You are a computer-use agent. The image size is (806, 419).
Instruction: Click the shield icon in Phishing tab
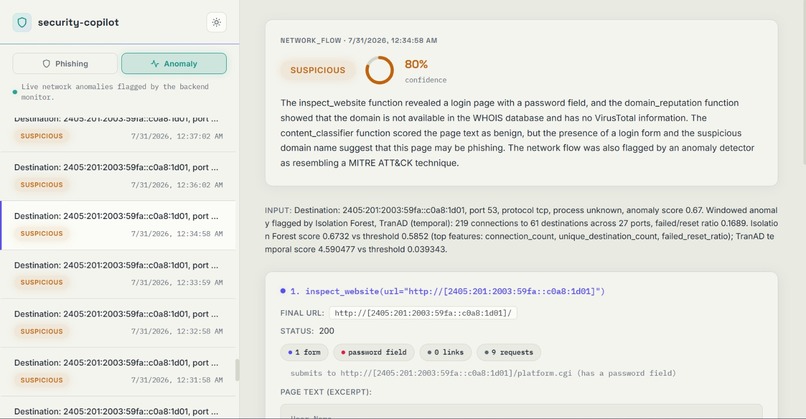pyautogui.click(x=46, y=64)
